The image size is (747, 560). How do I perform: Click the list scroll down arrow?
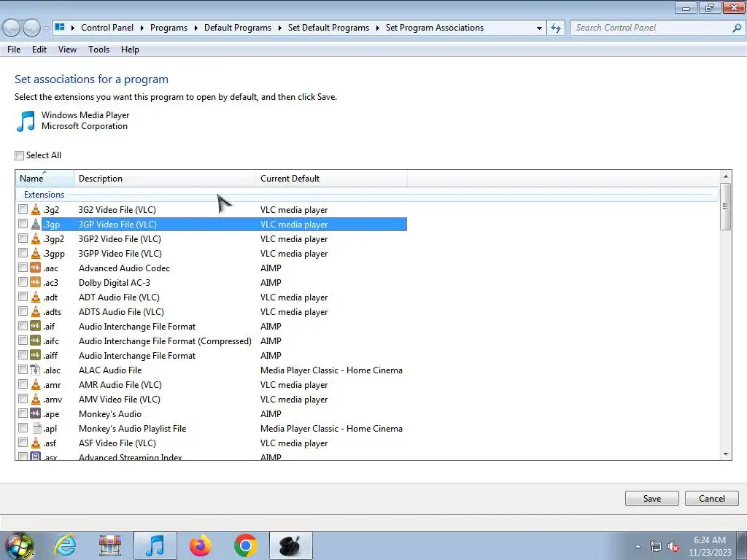(726, 454)
